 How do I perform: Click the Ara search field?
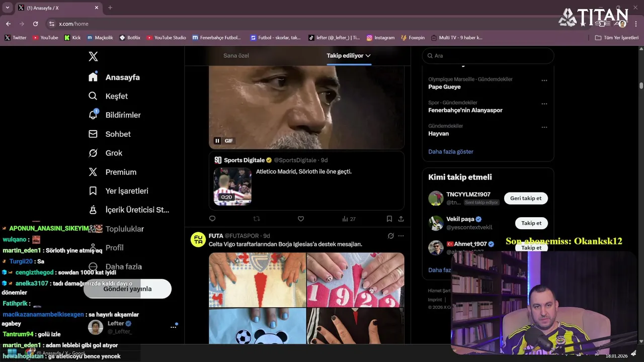click(x=488, y=56)
